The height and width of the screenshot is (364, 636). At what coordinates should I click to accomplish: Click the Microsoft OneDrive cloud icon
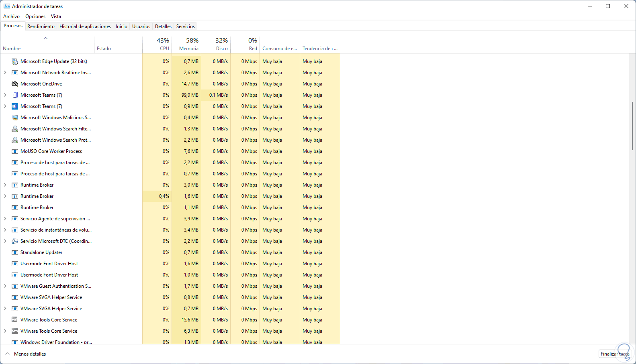point(15,84)
